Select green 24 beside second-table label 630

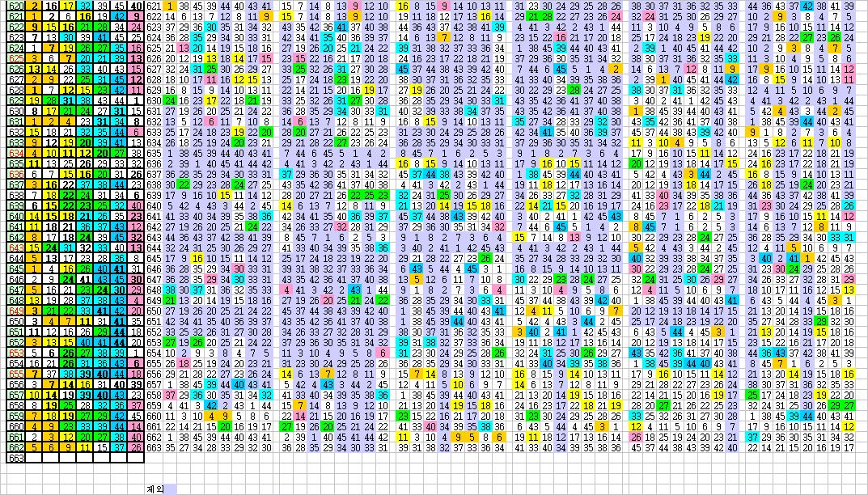[170, 100]
